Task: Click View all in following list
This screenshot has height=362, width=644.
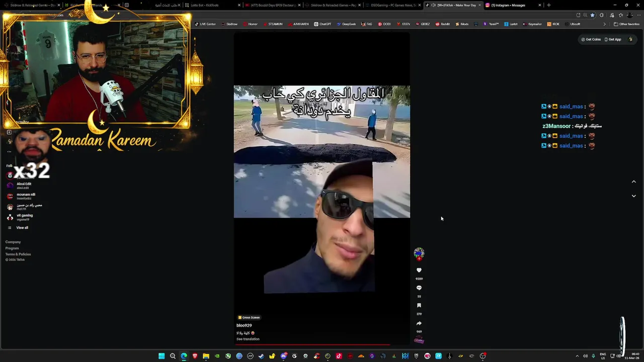Action: 22,228
